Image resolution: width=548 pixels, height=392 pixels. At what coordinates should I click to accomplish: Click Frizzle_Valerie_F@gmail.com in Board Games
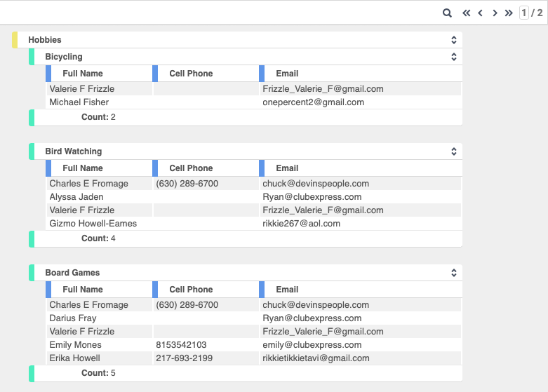pyautogui.click(x=323, y=331)
